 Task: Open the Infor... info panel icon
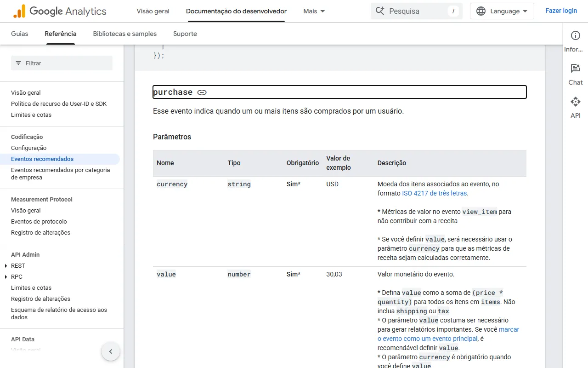click(575, 35)
